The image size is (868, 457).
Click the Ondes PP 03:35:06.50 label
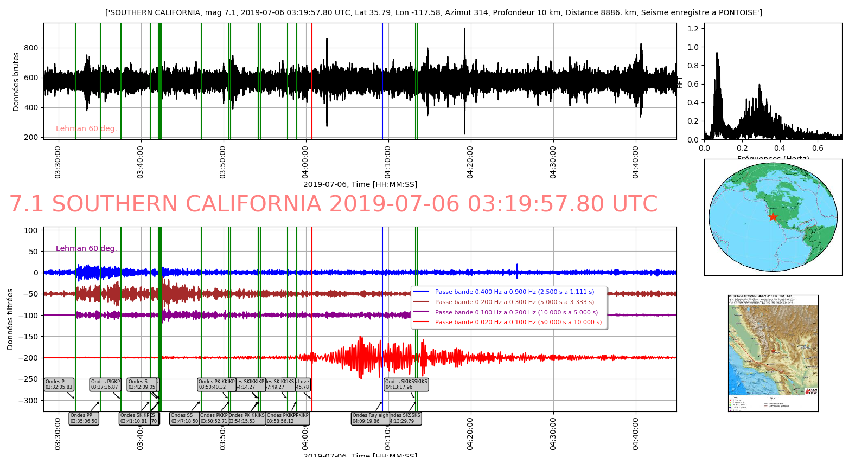84,418
